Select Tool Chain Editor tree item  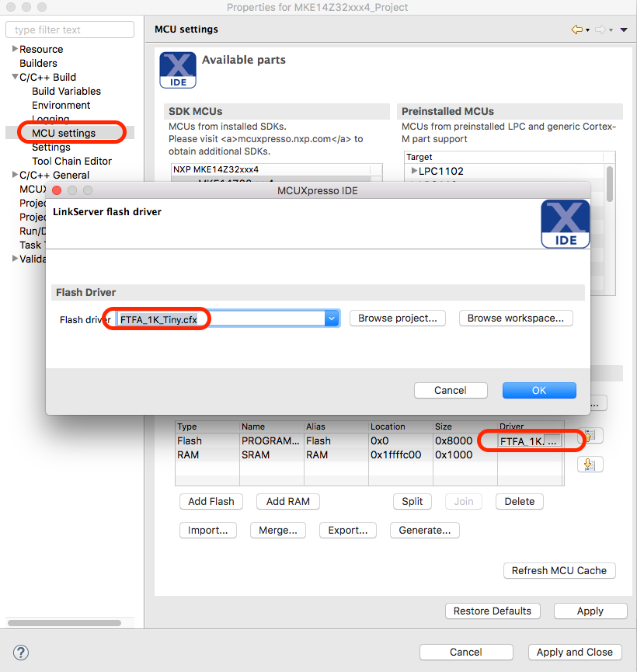(72, 161)
